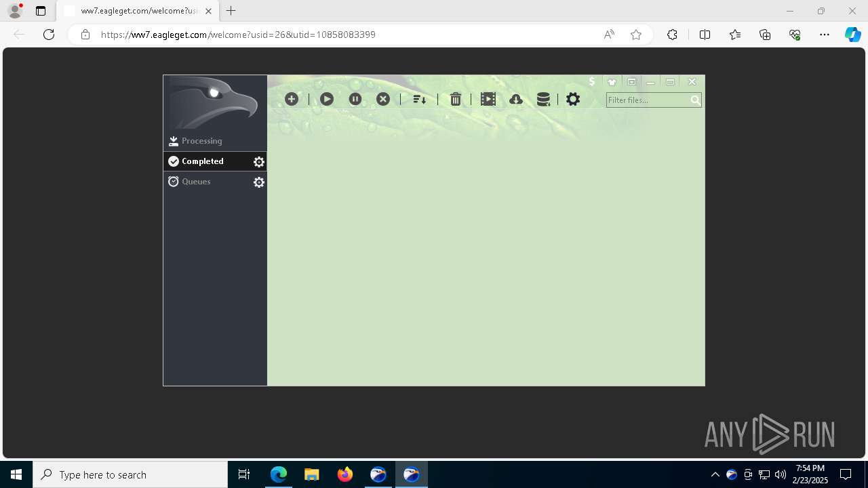This screenshot has width=868, height=488.
Task: Open the Windows Start menu
Action: [16, 474]
